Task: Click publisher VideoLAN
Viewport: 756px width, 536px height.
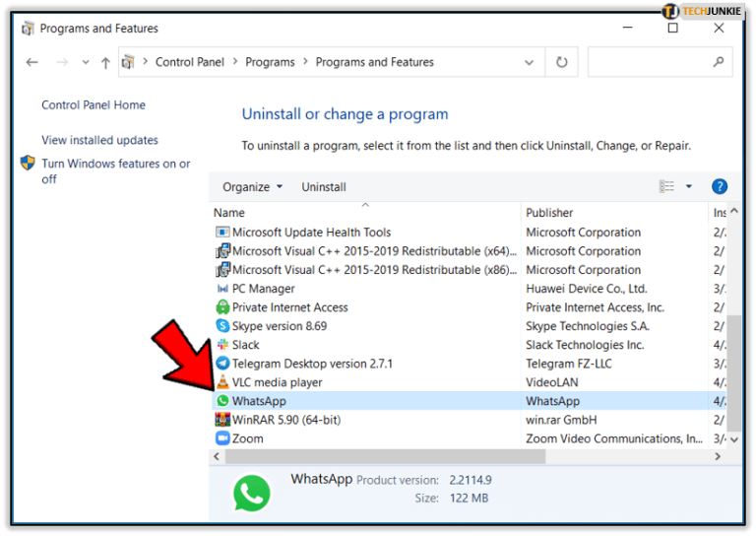Action: coord(551,382)
